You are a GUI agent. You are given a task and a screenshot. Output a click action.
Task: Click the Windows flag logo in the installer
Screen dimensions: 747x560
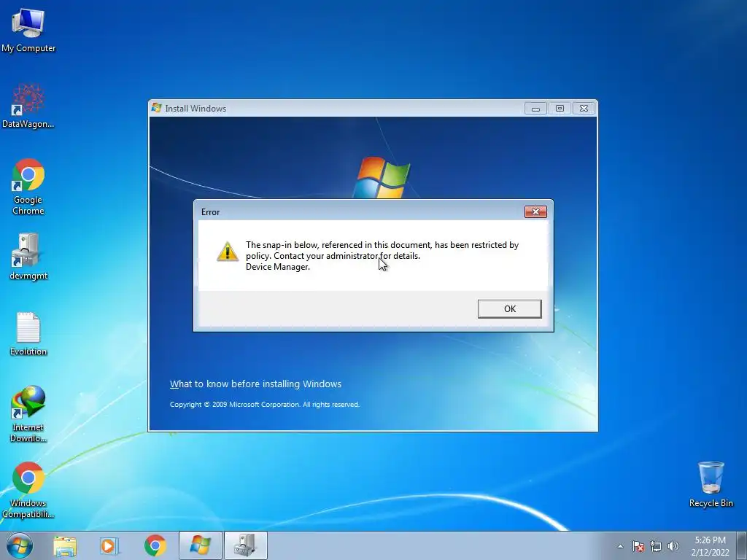click(381, 177)
